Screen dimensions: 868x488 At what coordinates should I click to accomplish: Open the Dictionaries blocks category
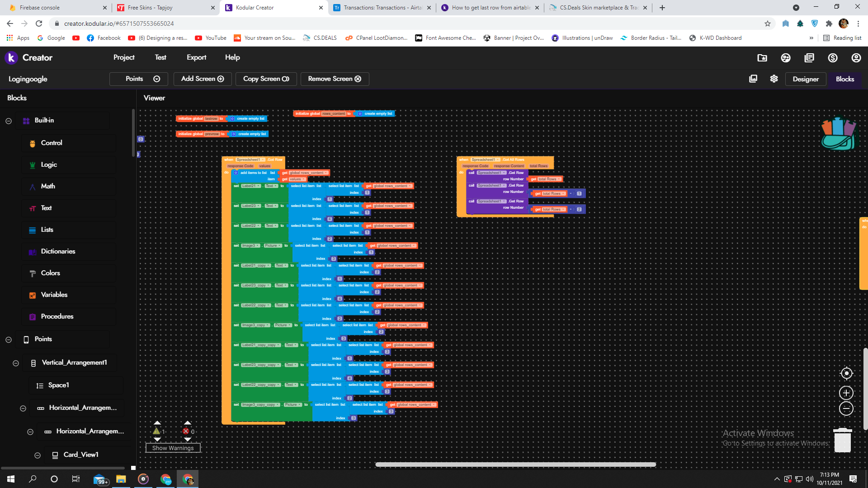[x=58, y=251]
